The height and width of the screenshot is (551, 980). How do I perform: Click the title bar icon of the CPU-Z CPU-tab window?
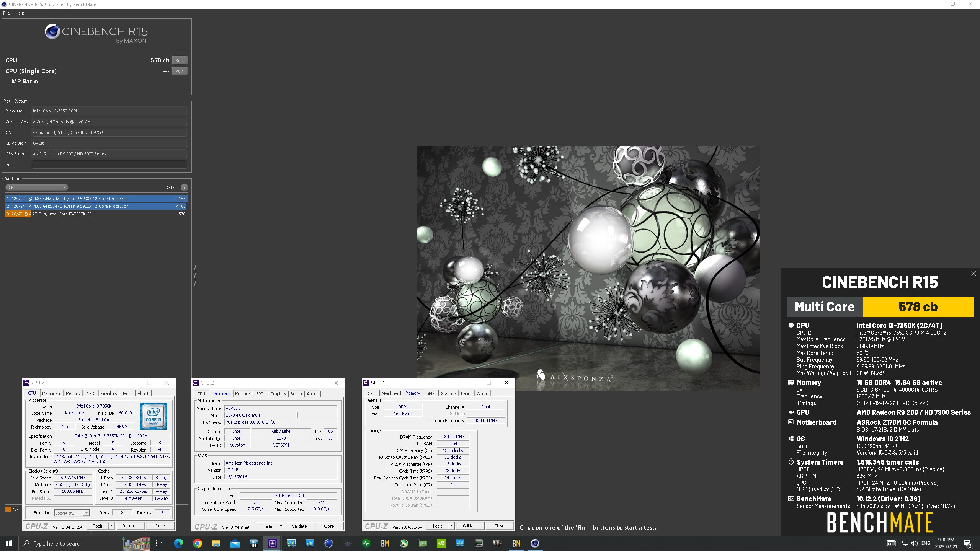26,383
